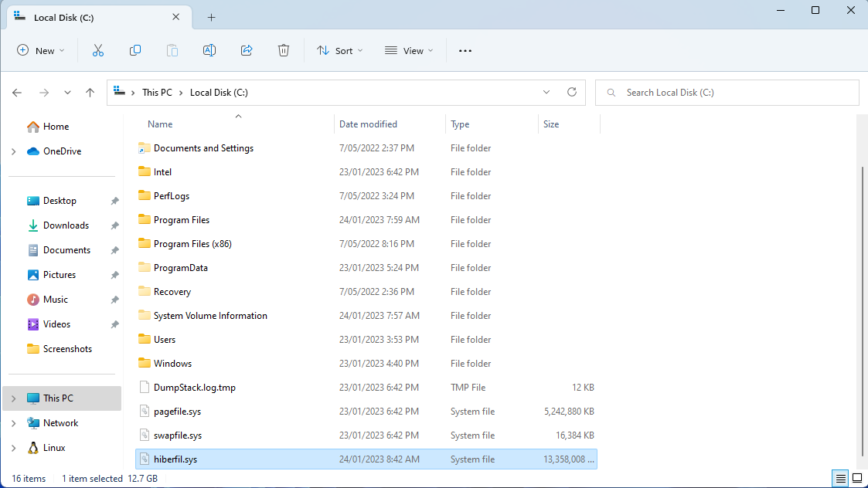Click the Cut scissors icon

click(x=98, y=50)
